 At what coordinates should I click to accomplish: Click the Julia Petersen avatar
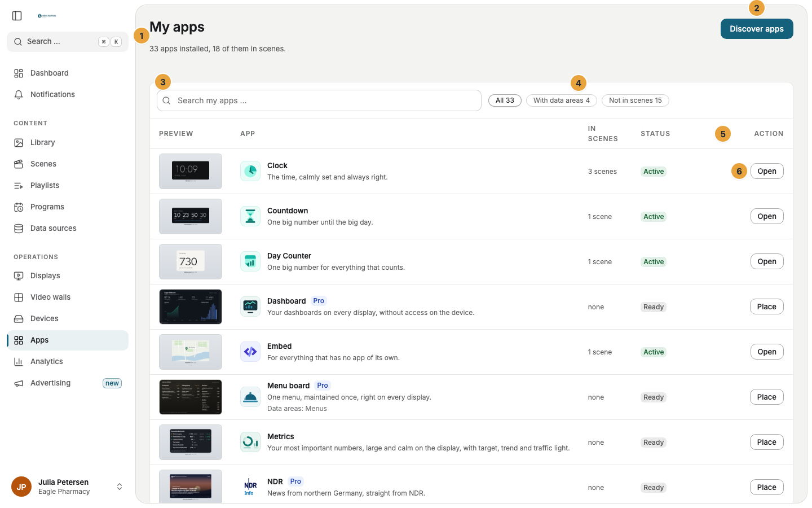pyautogui.click(x=21, y=487)
